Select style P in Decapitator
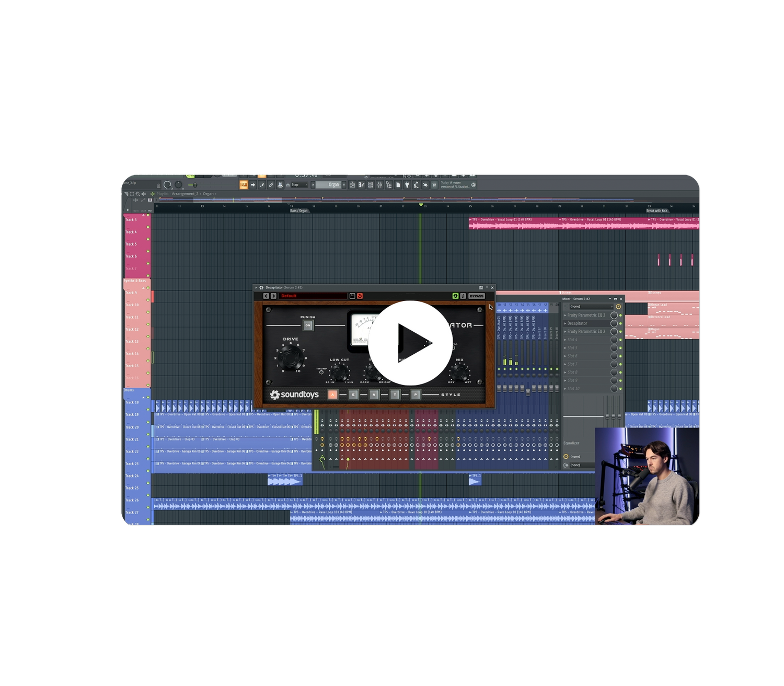Image resolution: width=784 pixels, height=686 pixels. click(416, 395)
